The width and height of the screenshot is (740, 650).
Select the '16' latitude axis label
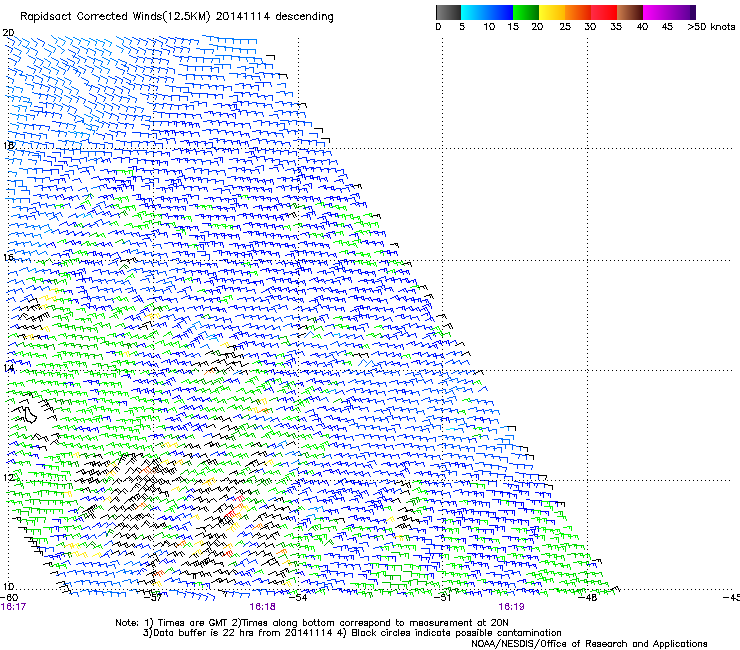8,257
